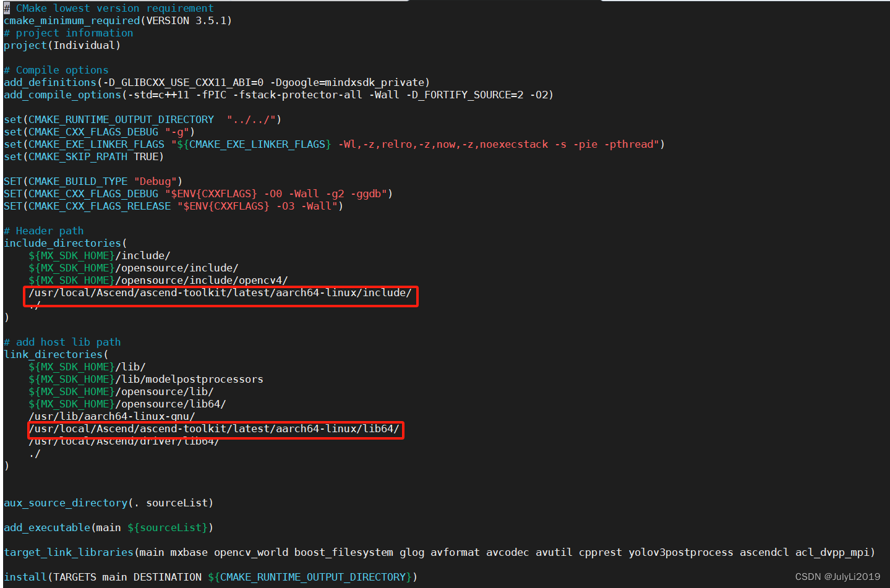
Task: Click the install(TARGETS main DESTINATION line
Action: pos(210,577)
